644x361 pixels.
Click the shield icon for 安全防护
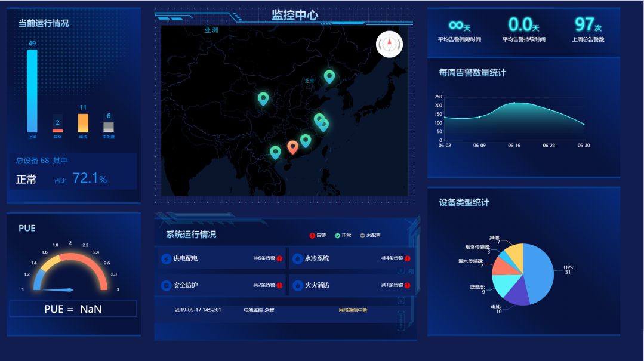pos(166,285)
